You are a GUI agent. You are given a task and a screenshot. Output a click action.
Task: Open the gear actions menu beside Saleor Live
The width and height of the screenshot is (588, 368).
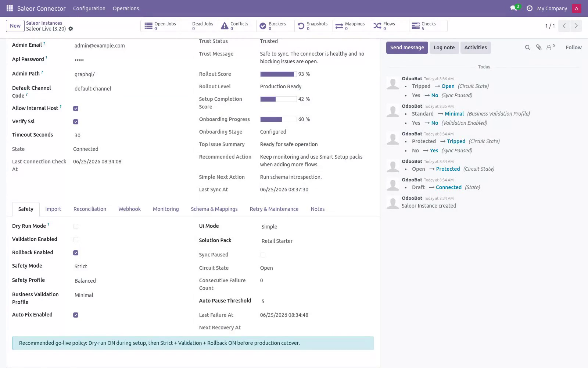pos(71,29)
